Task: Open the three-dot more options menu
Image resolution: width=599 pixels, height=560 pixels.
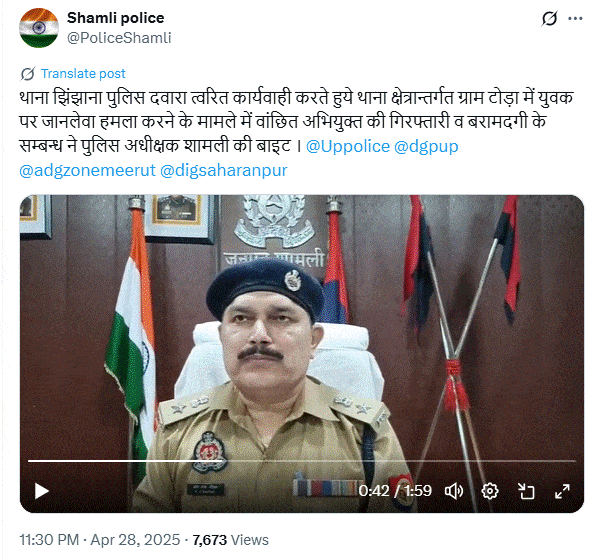Action: click(575, 18)
